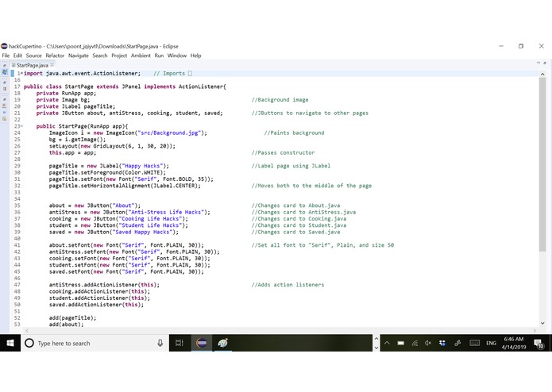Click the "src/Background.jpg" string

[x=171, y=133]
